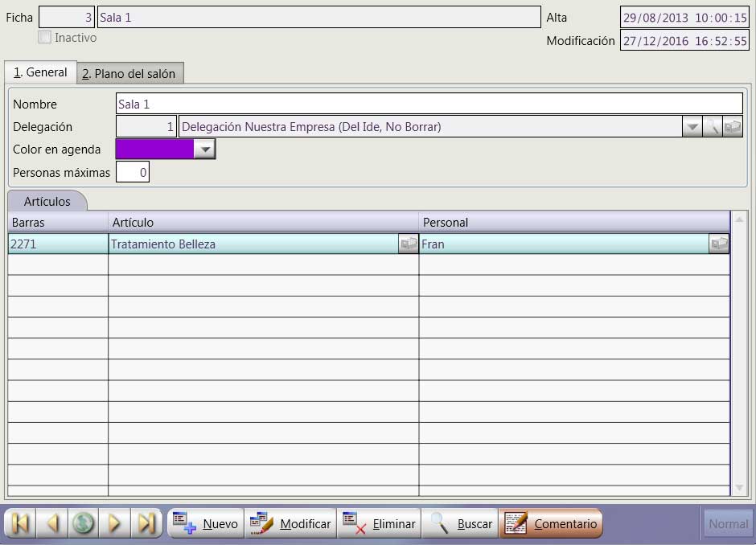Click the green refresh record icon

coord(84,523)
